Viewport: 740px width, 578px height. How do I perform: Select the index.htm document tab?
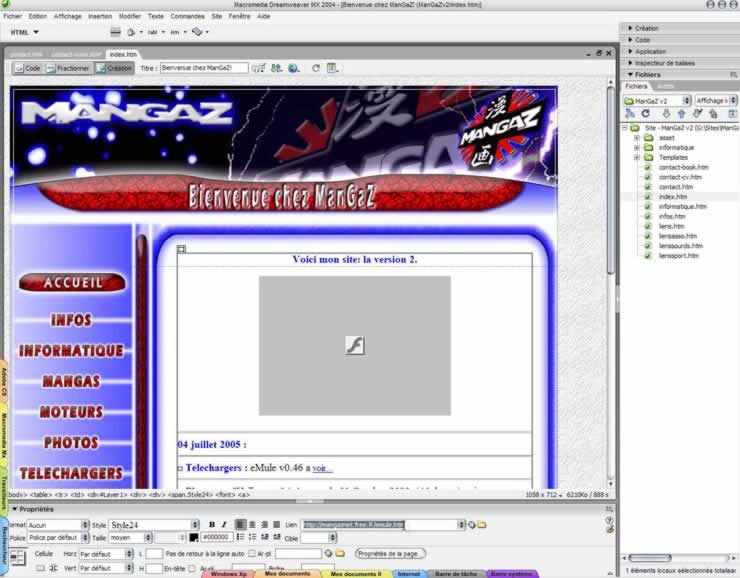click(x=123, y=54)
